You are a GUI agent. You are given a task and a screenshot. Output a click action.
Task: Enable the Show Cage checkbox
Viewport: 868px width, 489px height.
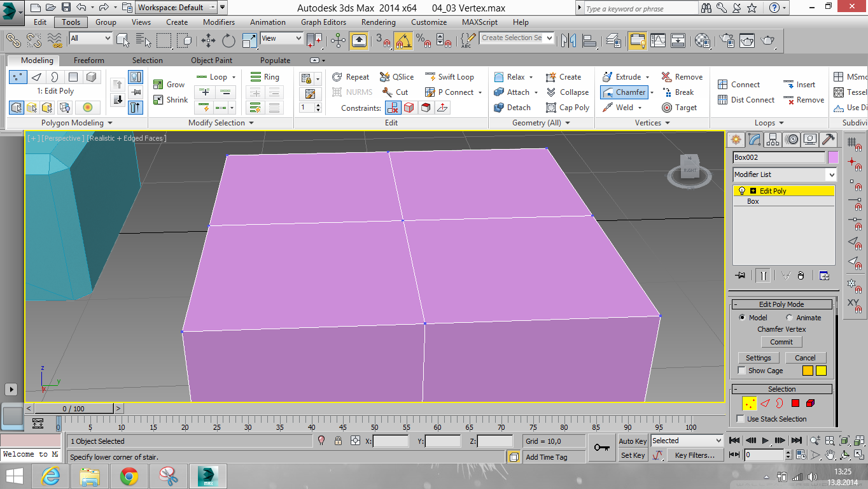(741, 370)
